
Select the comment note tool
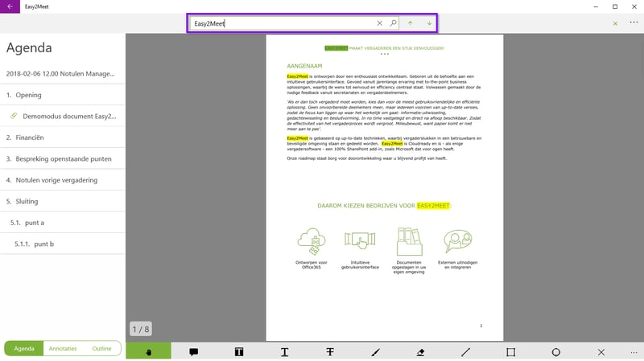(194, 351)
